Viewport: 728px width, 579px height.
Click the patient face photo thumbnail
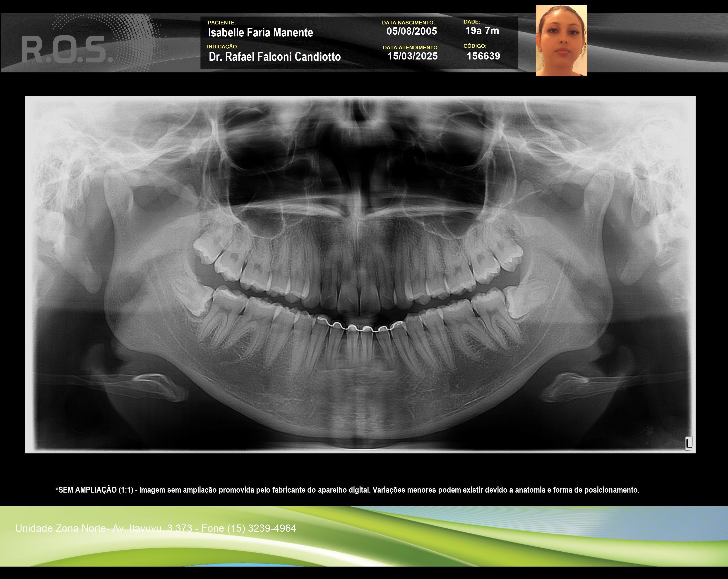[x=561, y=41]
